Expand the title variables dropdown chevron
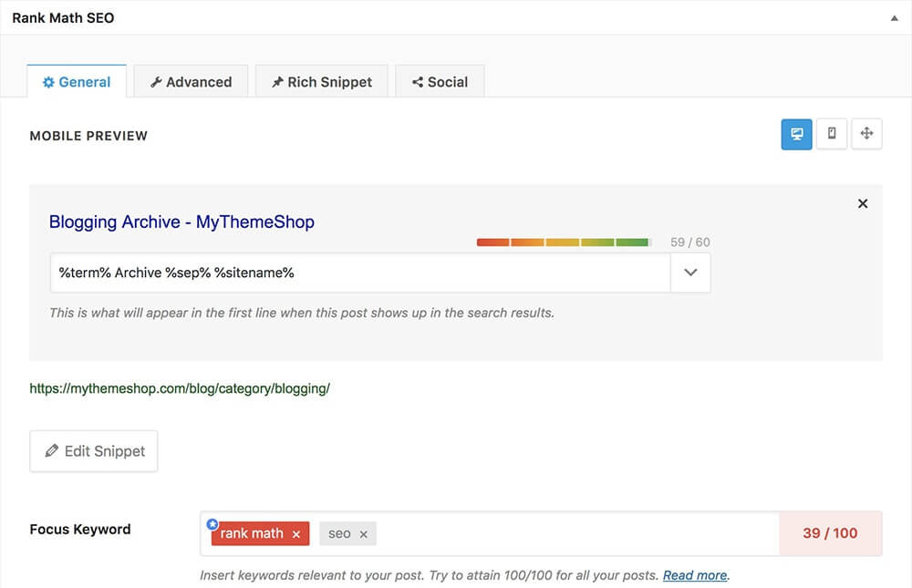Image resolution: width=912 pixels, height=588 pixels. click(690, 273)
